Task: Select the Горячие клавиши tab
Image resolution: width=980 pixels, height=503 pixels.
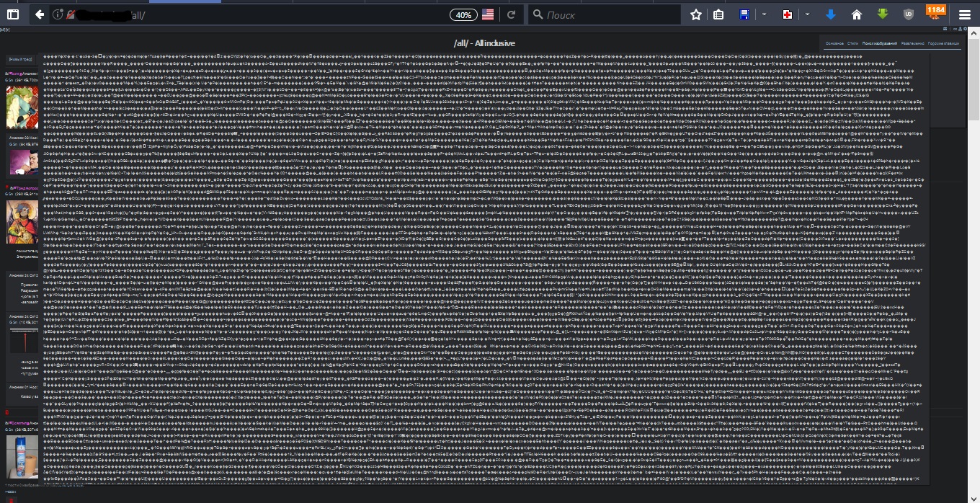Action: click(x=944, y=44)
